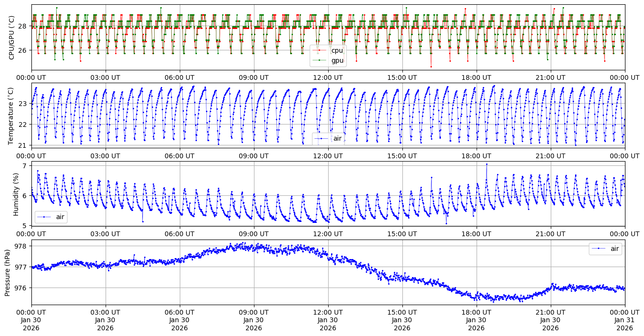The height and width of the screenshot is (336, 644).
Task: Click the Humidity (%) y-axis label
Action: click(16, 193)
